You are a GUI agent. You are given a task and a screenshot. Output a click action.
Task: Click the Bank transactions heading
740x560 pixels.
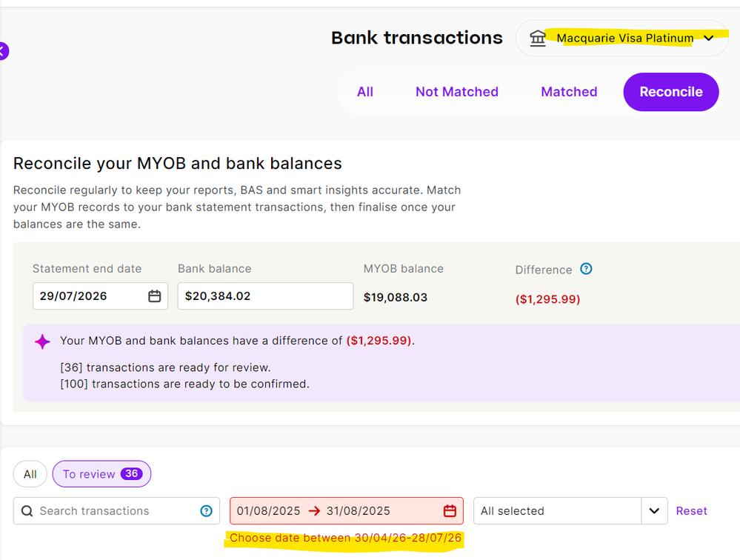tap(417, 38)
